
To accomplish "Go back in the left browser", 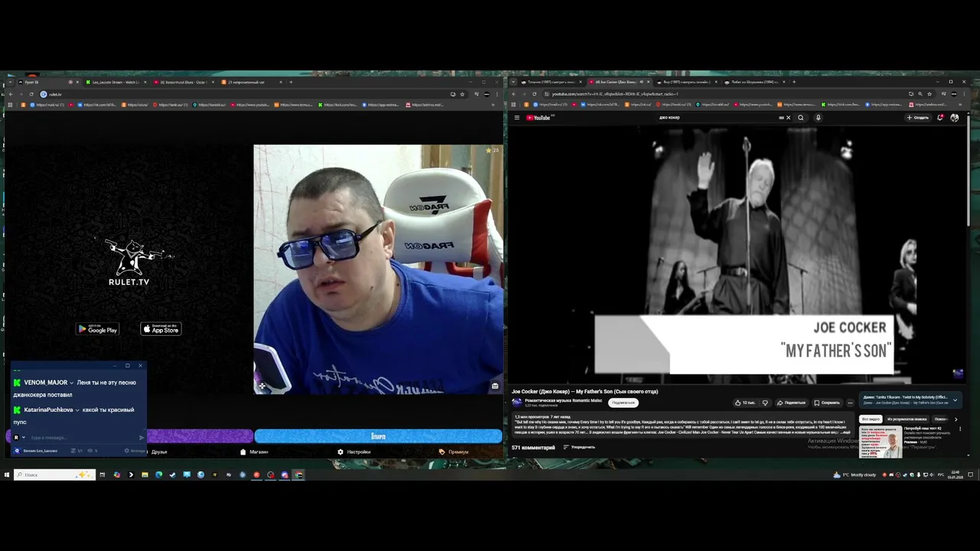I will [x=10, y=94].
